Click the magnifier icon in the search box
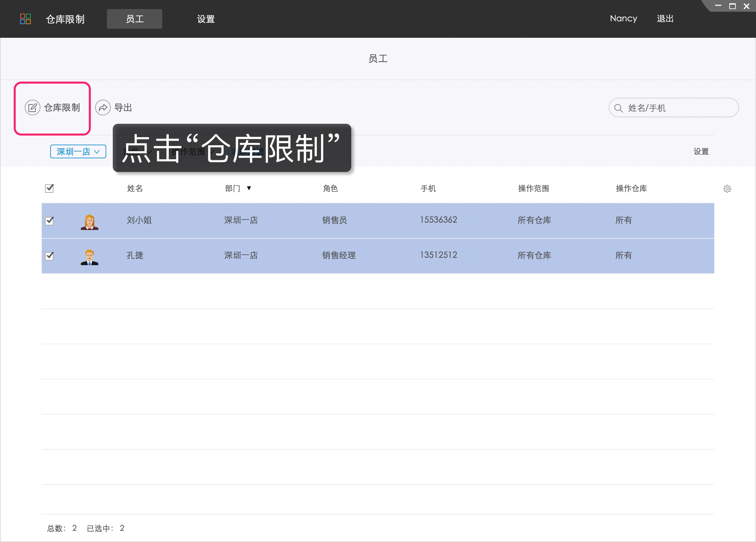The image size is (756, 542). click(618, 107)
